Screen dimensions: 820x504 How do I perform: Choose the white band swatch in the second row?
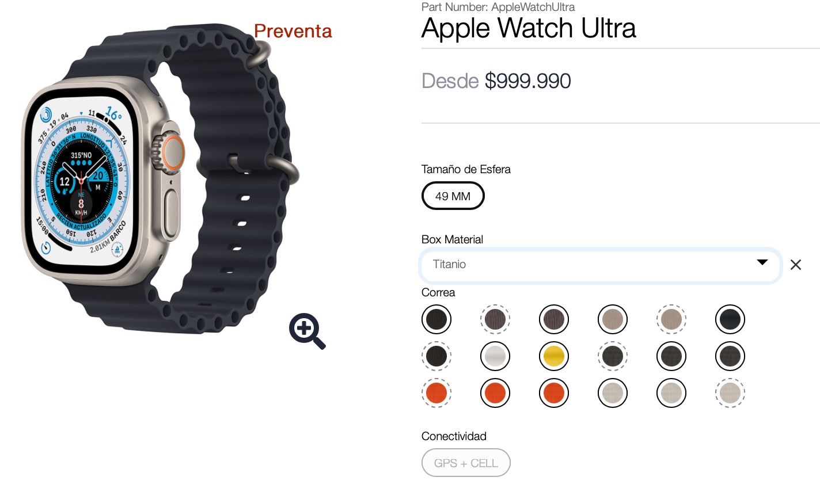(x=495, y=356)
